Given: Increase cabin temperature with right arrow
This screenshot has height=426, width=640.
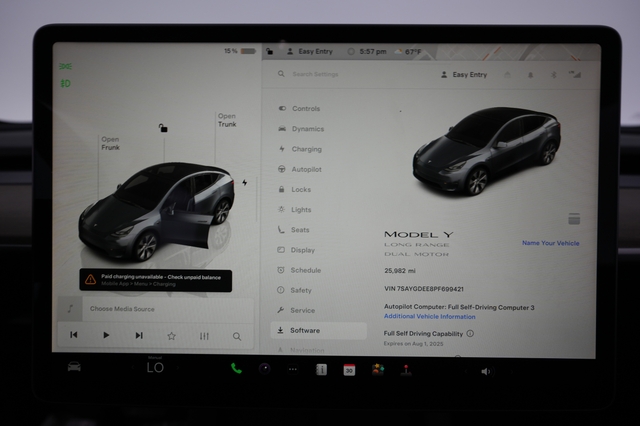Looking at the screenshot, I should [178, 368].
